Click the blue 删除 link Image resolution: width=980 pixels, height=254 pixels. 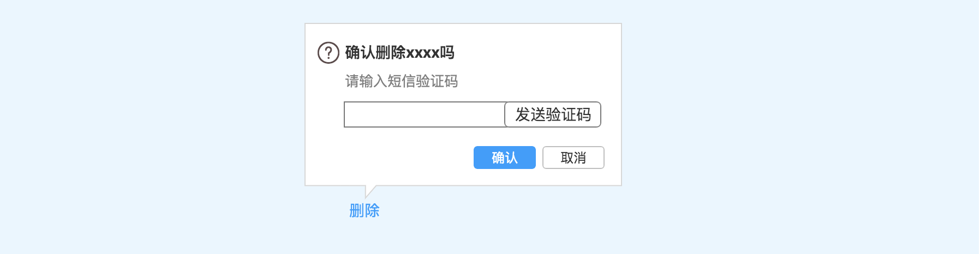click(364, 210)
